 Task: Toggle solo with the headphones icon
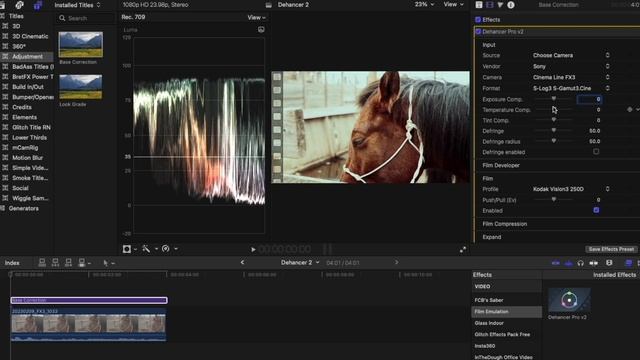coord(580,263)
